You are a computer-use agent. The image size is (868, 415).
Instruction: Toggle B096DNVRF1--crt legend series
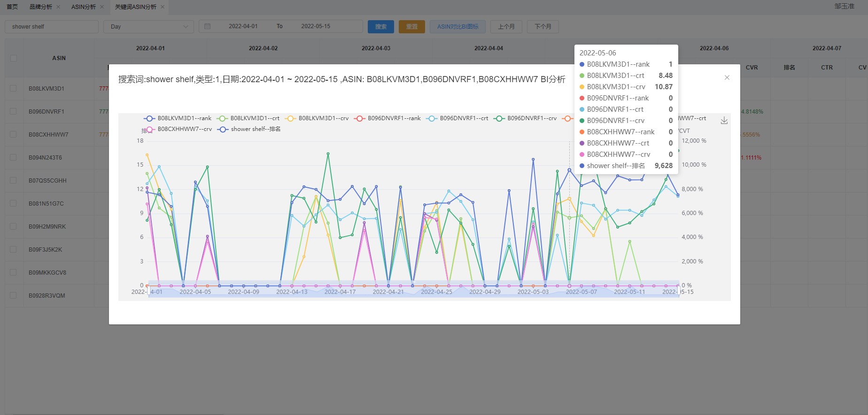point(457,118)
